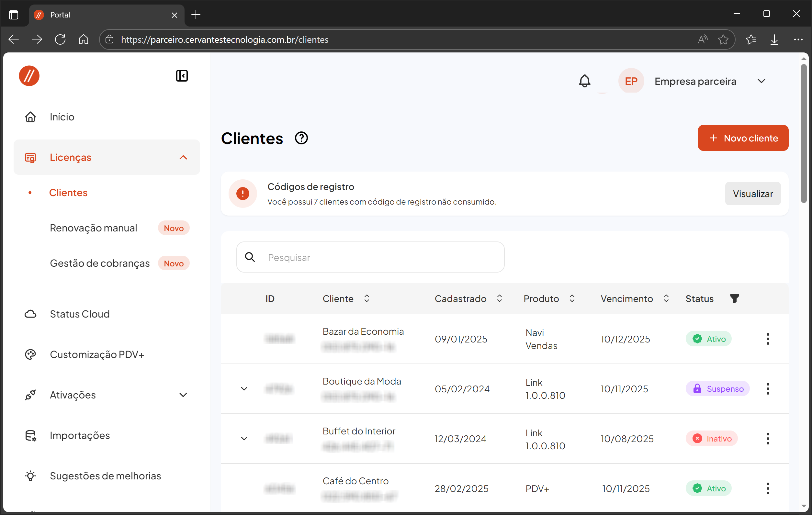Viewport: 812px width, 515px height.
Task: Click the help question mark beside Clientes
Action: coord(301,138)
